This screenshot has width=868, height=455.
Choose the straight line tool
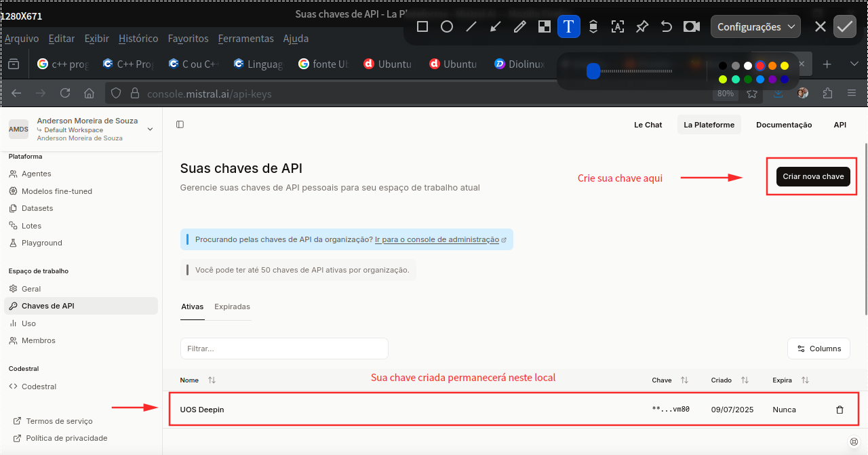tap(471, 26)
